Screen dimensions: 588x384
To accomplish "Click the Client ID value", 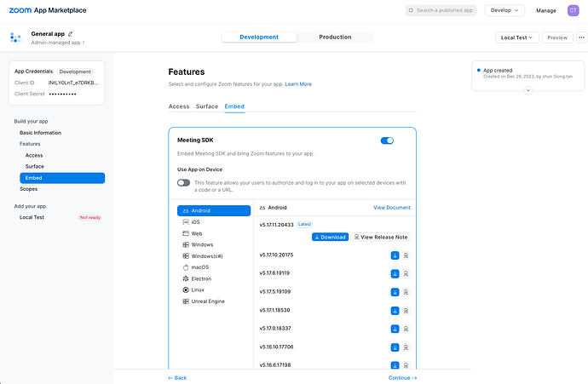I will tap(73, 83).
